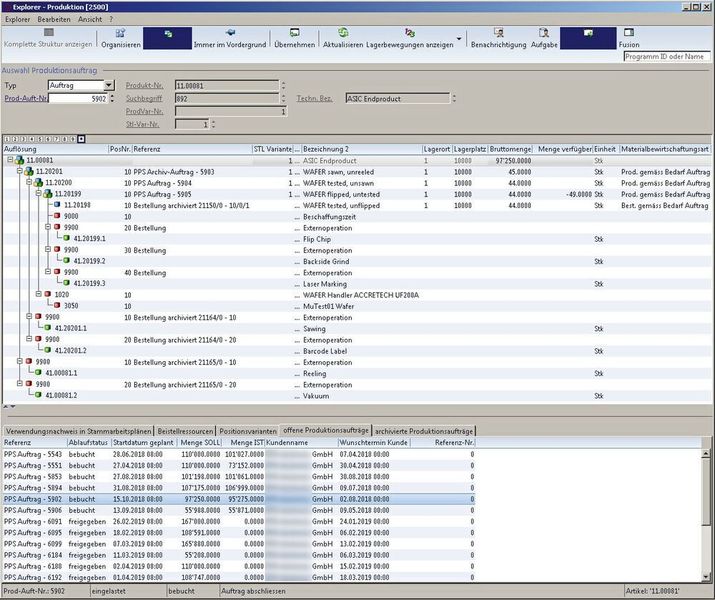Image resolution: width=715 pixels, height=600 pixels.
Task: Click the blue cube icon of 11.20198
Action: point(57,205)
